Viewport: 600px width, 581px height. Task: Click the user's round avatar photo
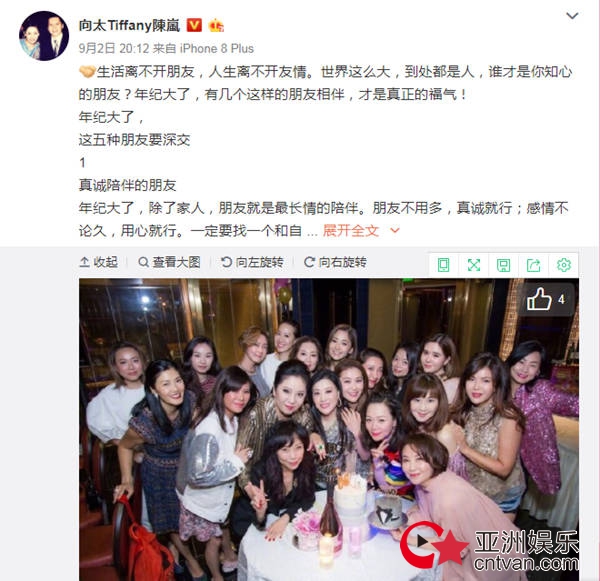pos(44,36)
